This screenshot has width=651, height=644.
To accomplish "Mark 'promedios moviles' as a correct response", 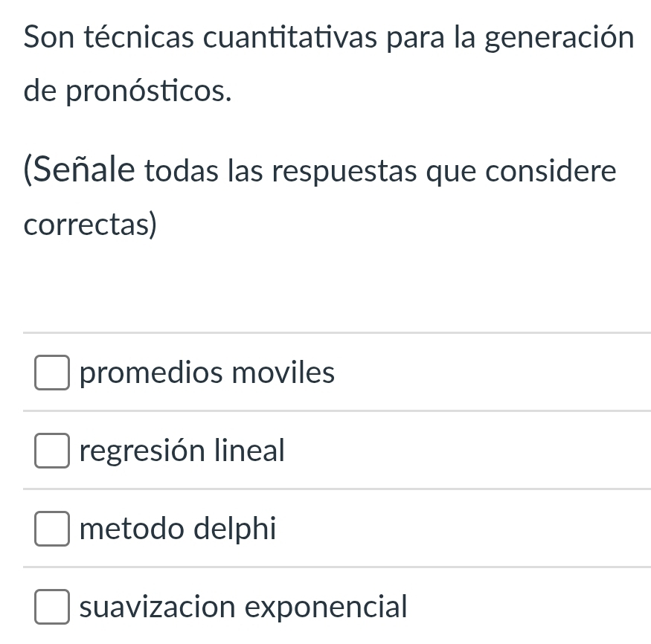I will coord(51,373).
